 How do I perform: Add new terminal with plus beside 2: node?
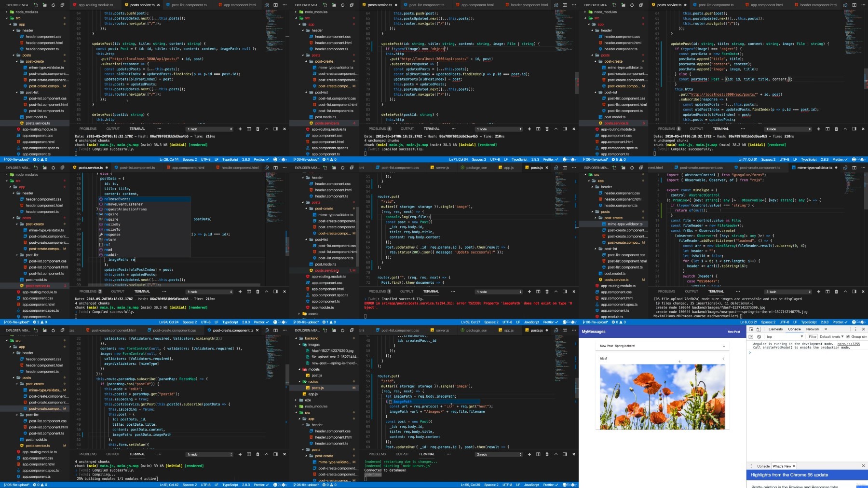tap(529, 454)
